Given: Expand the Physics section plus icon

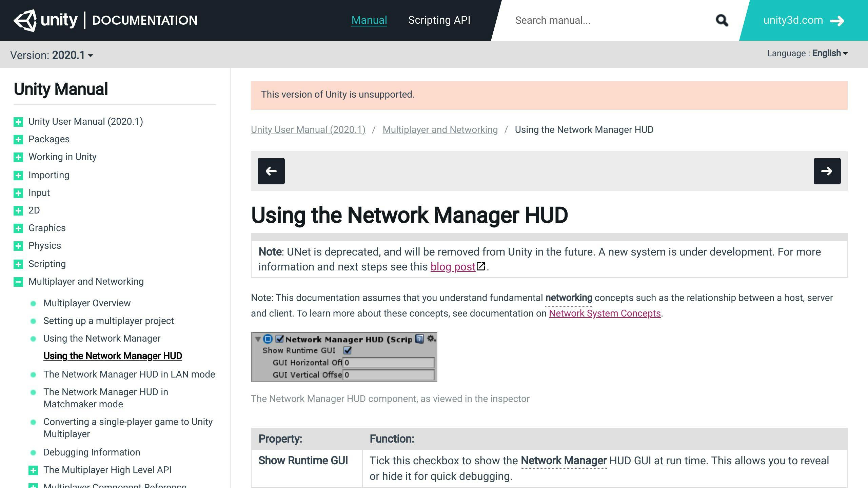Looking at the screenshot, I should pos(18,246).
